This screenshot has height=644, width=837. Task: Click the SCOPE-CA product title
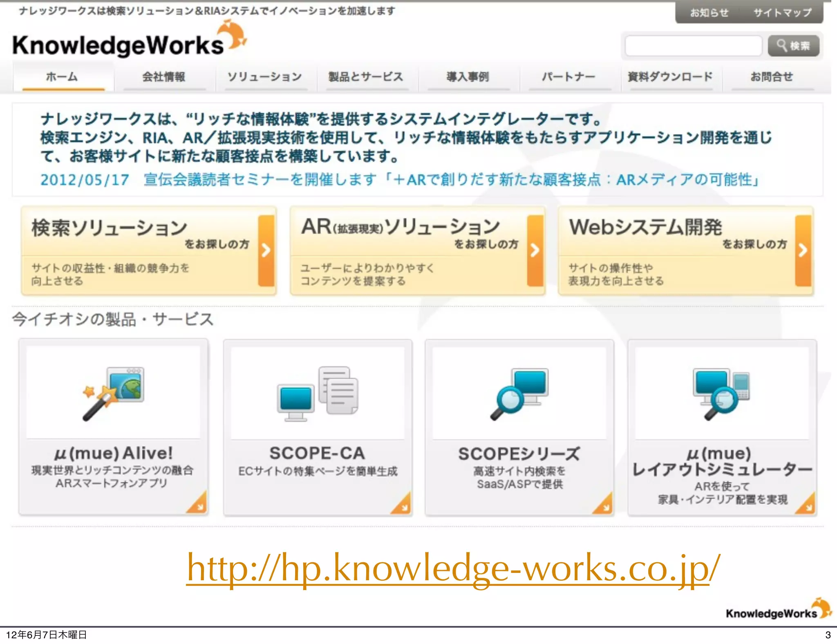click(317, 453)
